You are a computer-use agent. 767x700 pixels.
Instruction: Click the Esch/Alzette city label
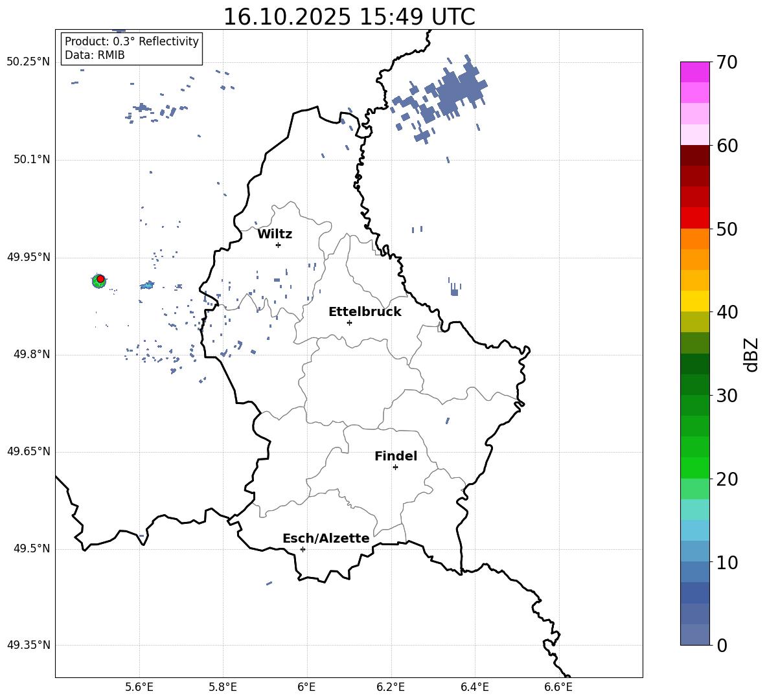tap(326, 538)
